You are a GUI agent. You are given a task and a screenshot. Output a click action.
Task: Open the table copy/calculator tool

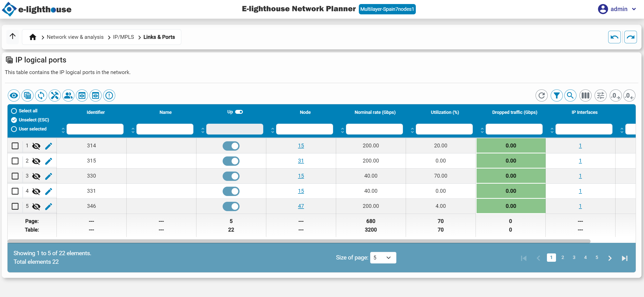point(27,95)
